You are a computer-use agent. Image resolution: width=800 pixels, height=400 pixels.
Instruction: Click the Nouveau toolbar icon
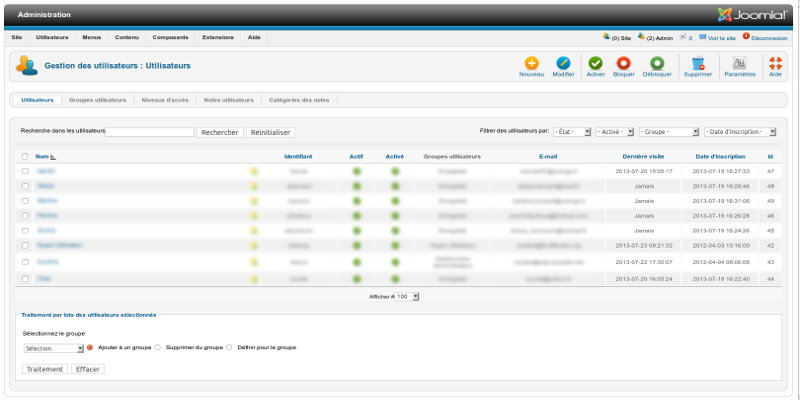(531, 63)
